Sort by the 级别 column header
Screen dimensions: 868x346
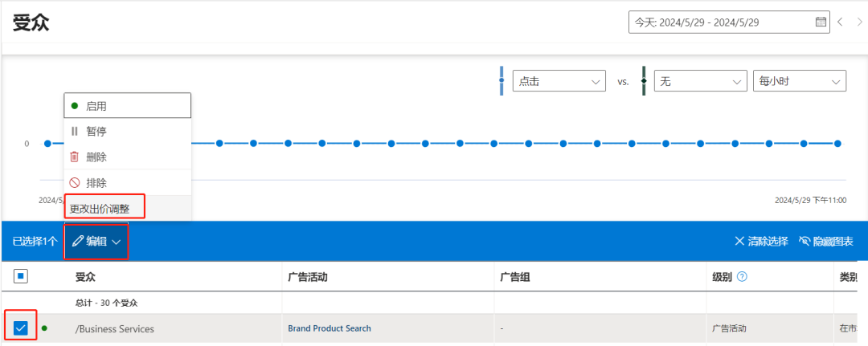tap(723, 277)
